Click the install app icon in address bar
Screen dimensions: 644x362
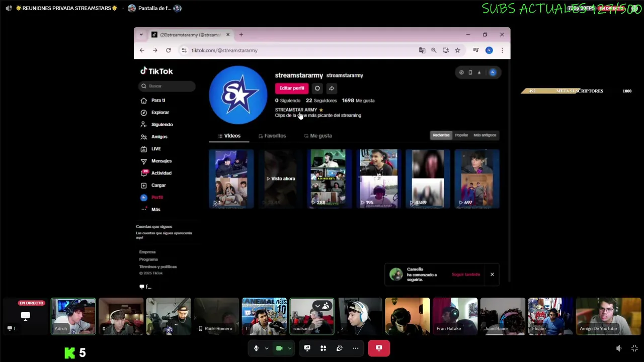pyautogui.click(x=446, y=50)
